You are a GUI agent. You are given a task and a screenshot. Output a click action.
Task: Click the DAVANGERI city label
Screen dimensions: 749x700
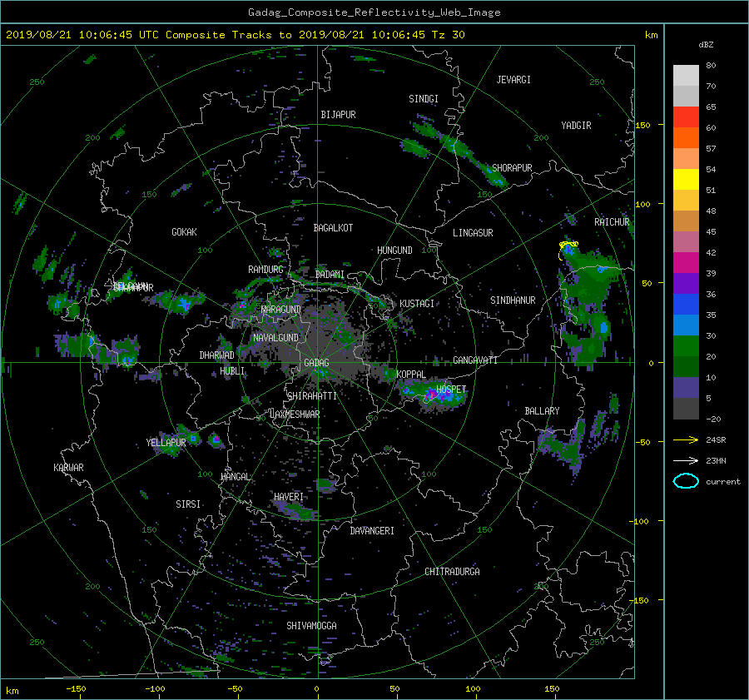372,531
